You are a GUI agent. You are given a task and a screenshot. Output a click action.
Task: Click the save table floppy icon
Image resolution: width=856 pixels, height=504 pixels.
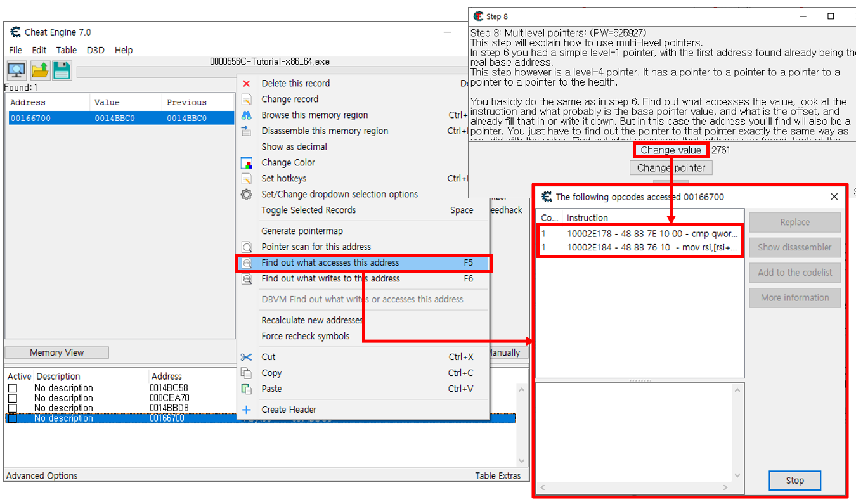coord(62,70)
